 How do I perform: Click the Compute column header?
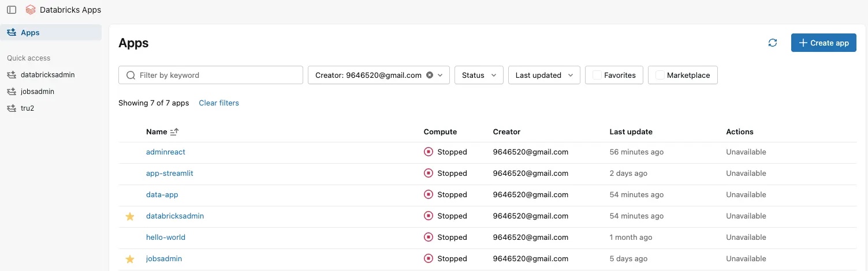[x=440, y=132]
